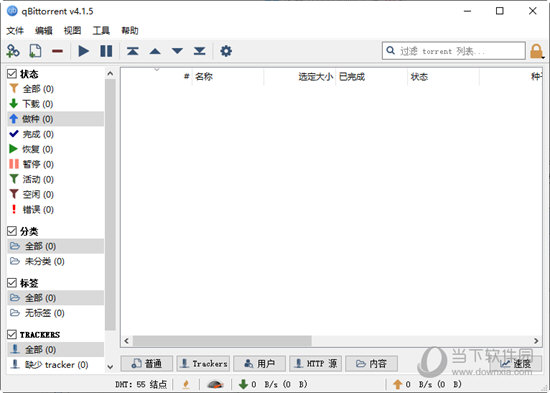Image resolution: width=550 pixels, height=393 pixels.
Task: Toggle the 标签 section checkbox
Action: [12, 283]
